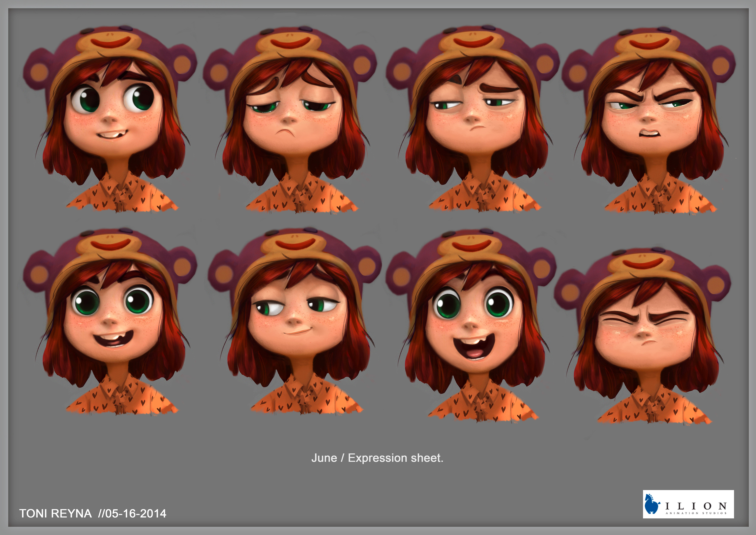Click the Ilion Animation Studios logo
This screenshot has width=756, height=535.
click(688, 504)
